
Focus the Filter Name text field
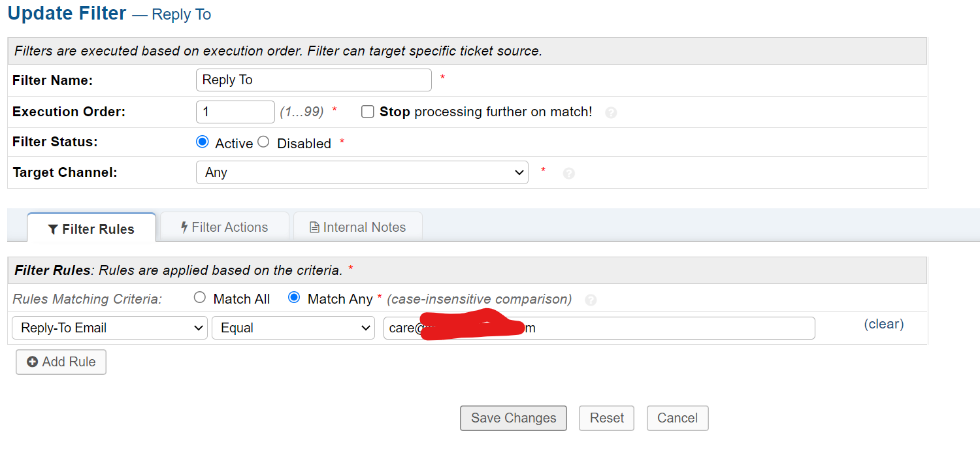pos(314,80)
